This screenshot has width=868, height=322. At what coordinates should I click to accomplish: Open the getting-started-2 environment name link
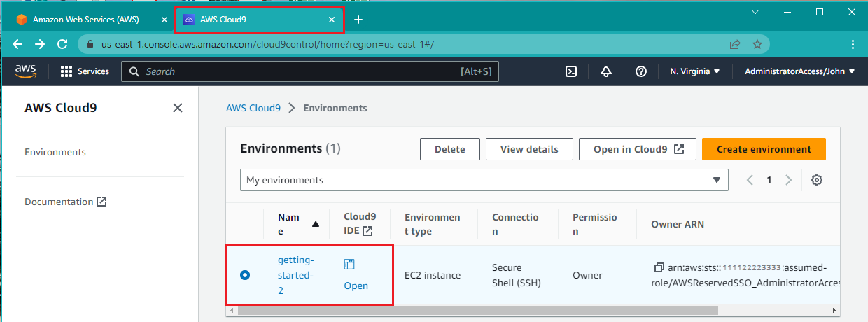click(x=295, y=275)
